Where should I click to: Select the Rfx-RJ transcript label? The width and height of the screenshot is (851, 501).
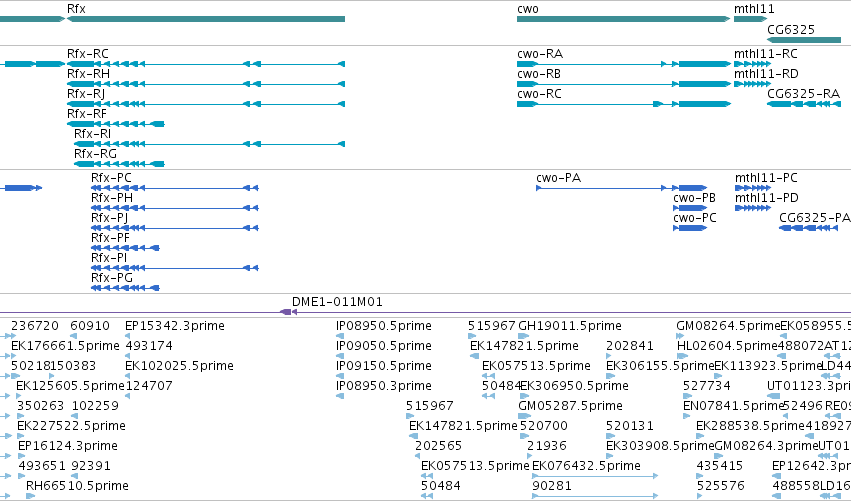pyautogui.click(x=86, y=94)
